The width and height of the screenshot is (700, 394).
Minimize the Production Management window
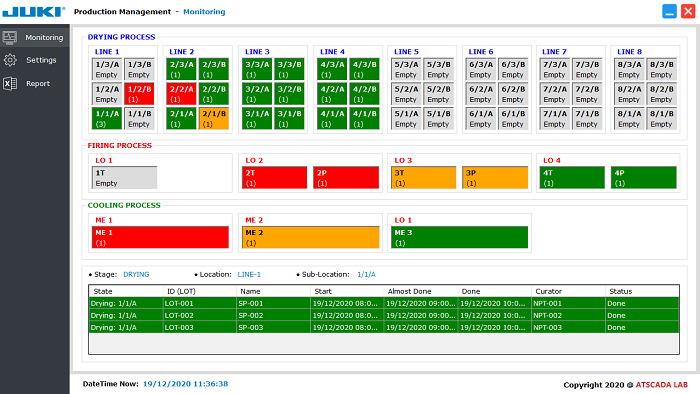(x=669, y=12)
